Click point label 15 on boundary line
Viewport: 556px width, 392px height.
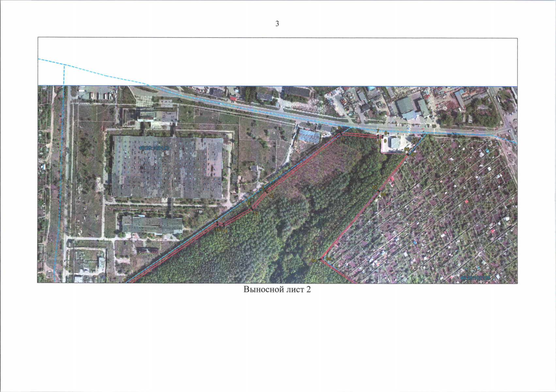(x=218, y=230)
